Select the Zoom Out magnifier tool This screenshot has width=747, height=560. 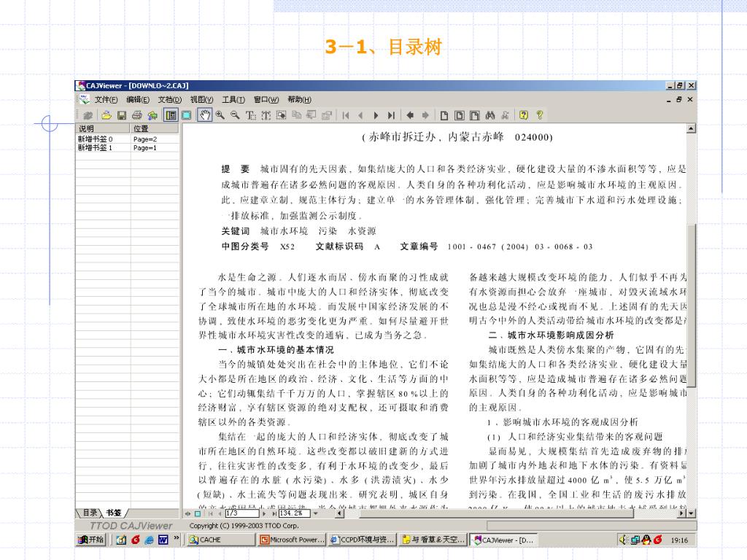point(235,114)
